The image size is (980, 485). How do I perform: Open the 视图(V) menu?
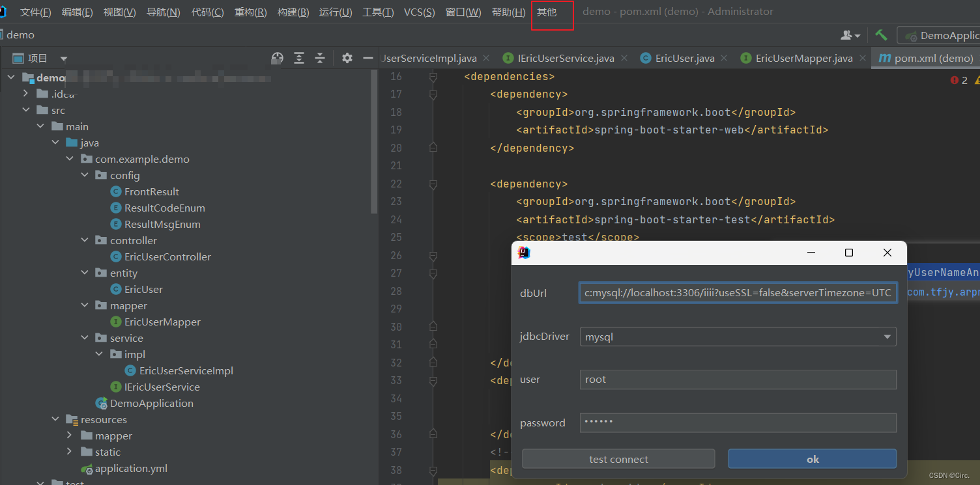point(119,12)
